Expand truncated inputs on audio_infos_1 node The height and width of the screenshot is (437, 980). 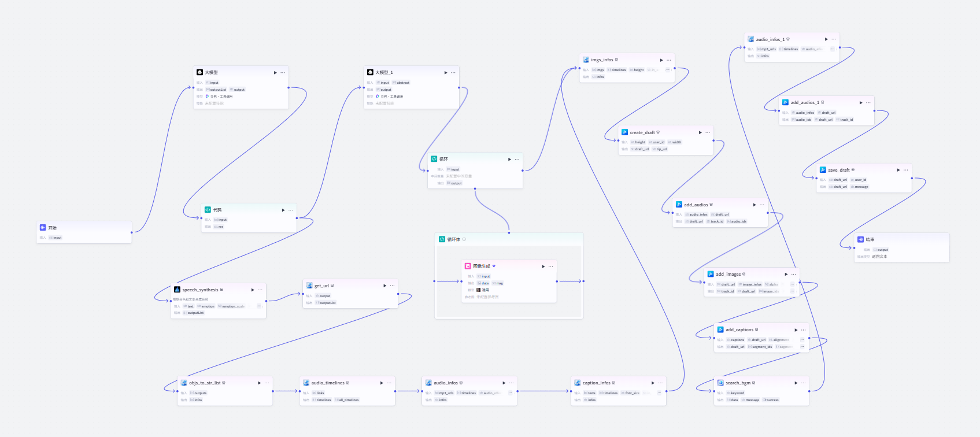pos(833,49)
